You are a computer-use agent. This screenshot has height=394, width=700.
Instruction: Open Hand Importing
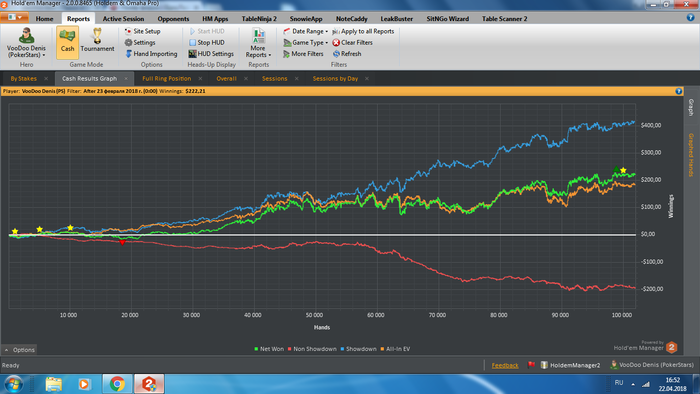[151, 54]
